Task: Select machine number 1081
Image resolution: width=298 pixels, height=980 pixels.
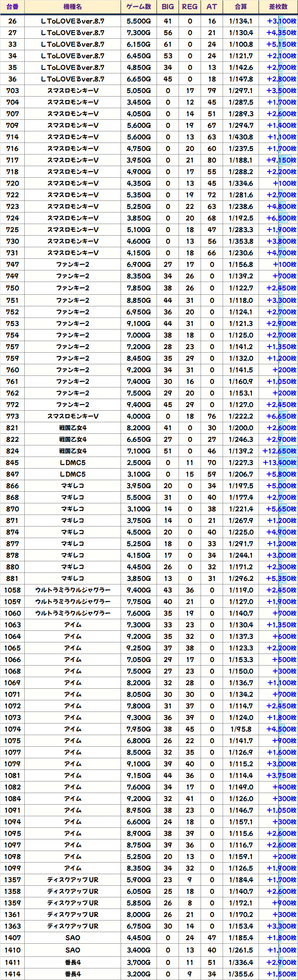Action: [12, 776]
